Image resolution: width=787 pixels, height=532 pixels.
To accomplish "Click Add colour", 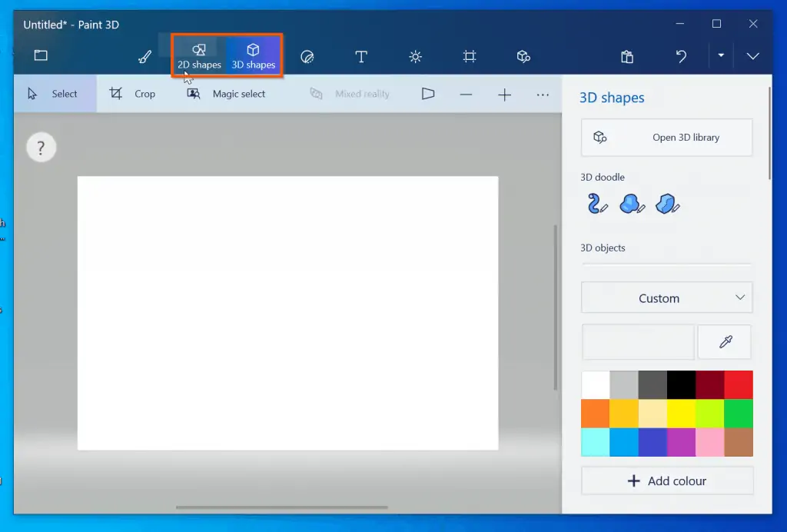I will click(x=666, y=480).
